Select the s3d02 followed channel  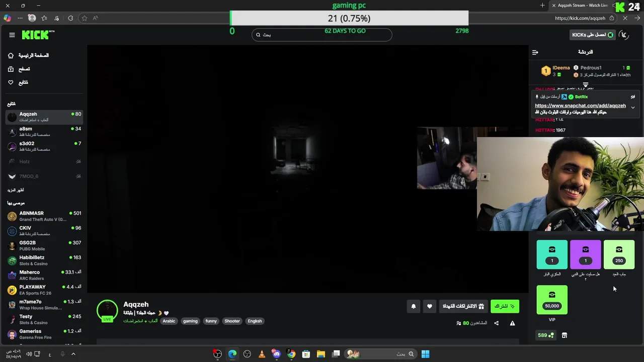(x=44, y=146)
